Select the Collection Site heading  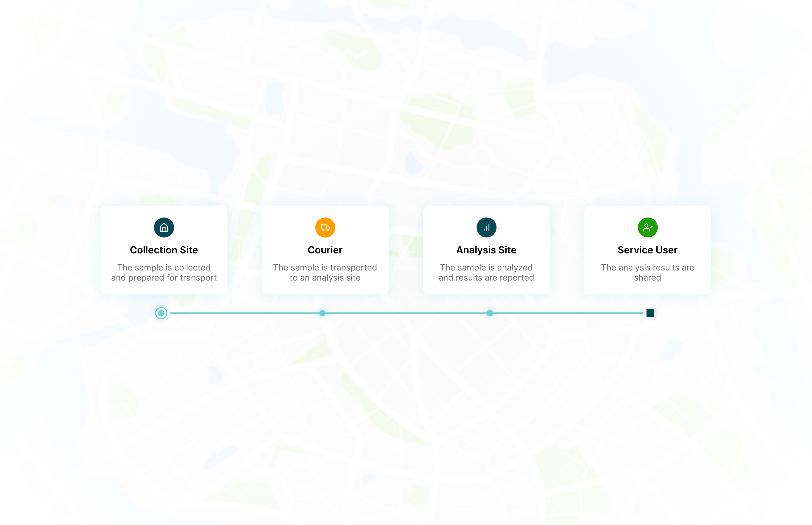click(x=164, y=250)
